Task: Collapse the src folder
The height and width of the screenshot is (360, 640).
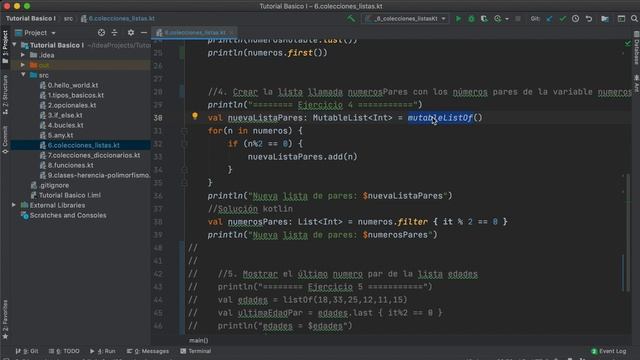Action: [x=23, y=75]
